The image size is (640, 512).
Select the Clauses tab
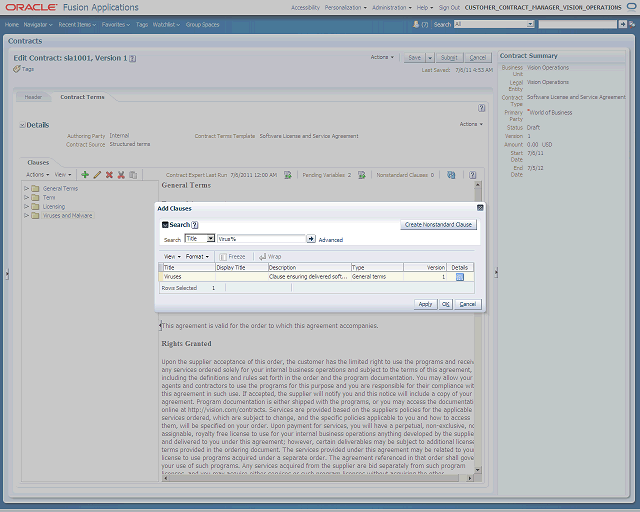[38, 163]
